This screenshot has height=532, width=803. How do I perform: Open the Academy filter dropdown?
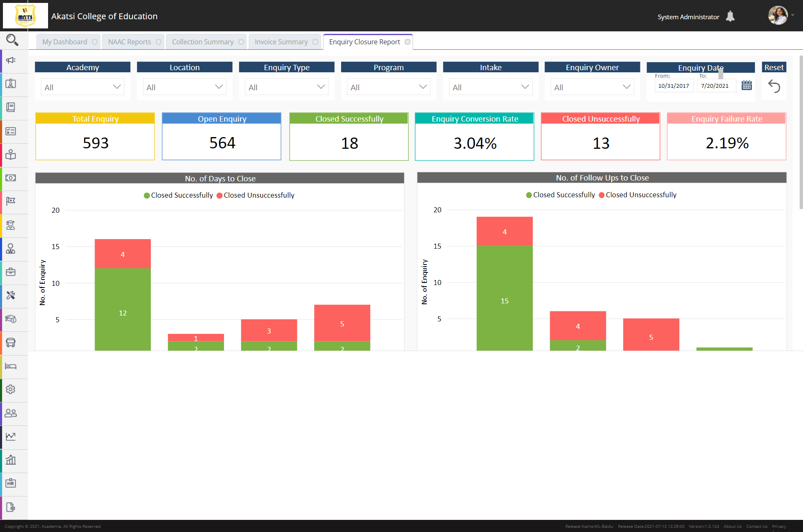point(82,87)
